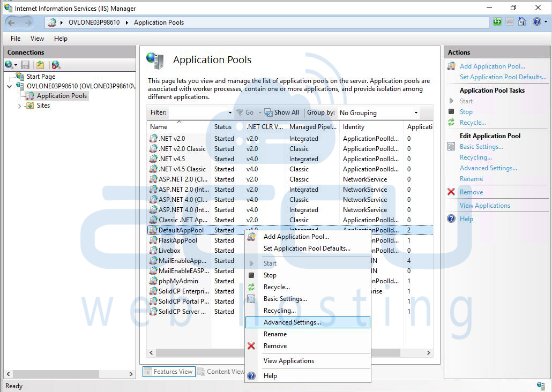Choose Basic Settings in context menu

coord(308,299)
